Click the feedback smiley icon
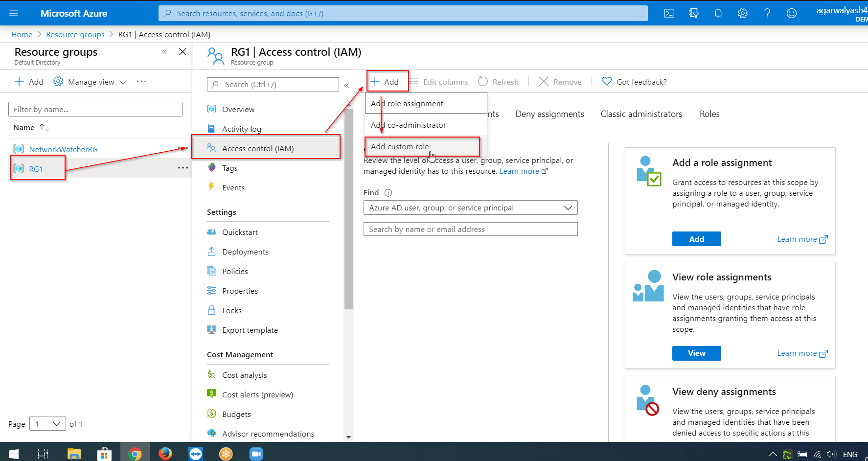 coord(791,13)
